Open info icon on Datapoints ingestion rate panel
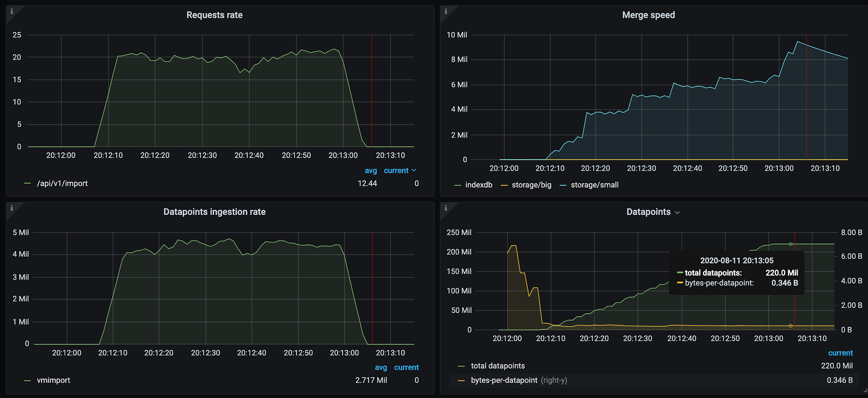 tap(12, 208)
